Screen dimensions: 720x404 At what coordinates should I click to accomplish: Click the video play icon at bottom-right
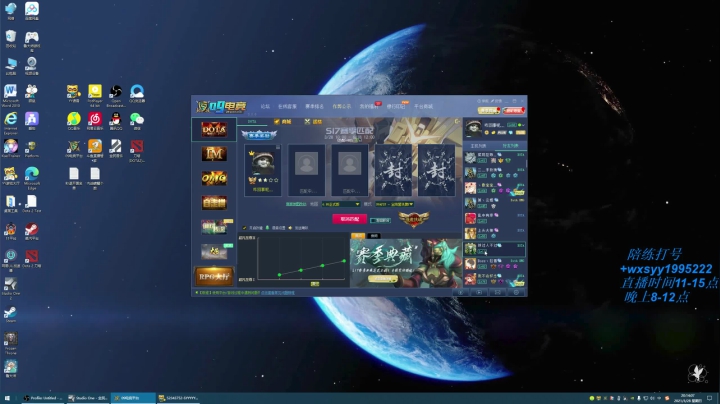(479, 292)
